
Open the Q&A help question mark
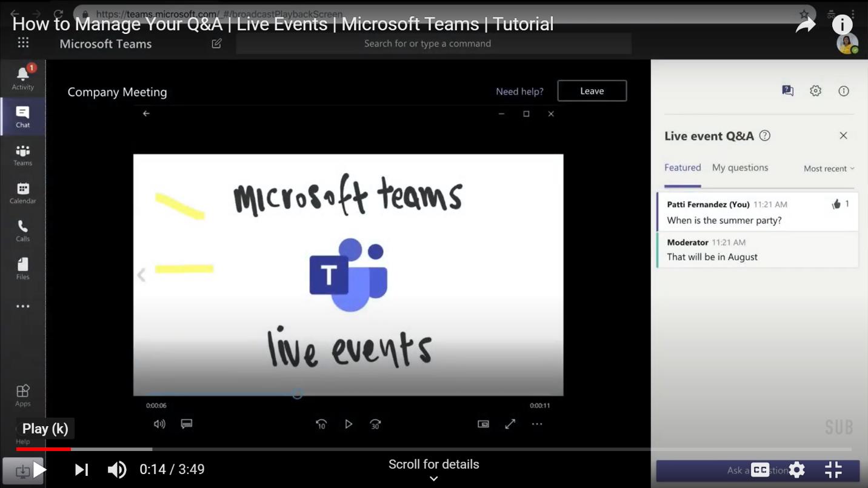pyautogui.click(x=765, y=136)
